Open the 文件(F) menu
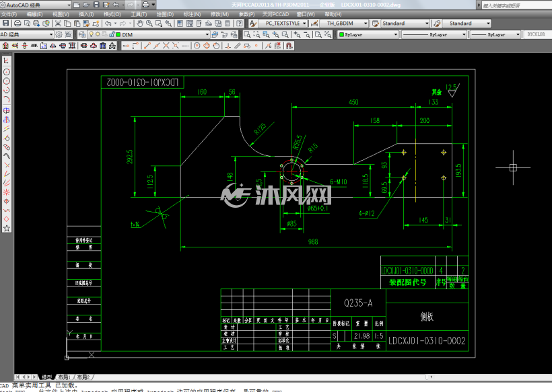The width and height of the screenshot is (552, 392). [9, 14]
